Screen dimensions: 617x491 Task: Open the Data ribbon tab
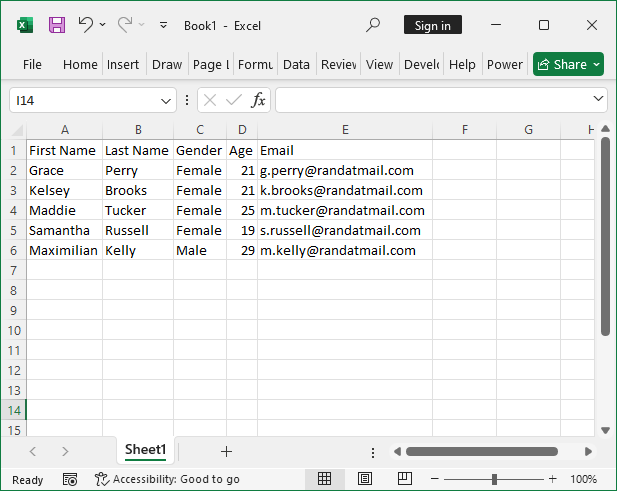click(x=296, y=64)
